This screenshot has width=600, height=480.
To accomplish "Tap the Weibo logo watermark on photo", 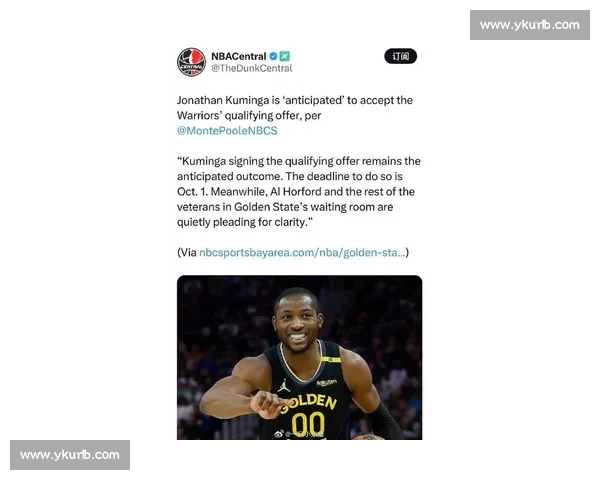I will (x=279, y=434).
